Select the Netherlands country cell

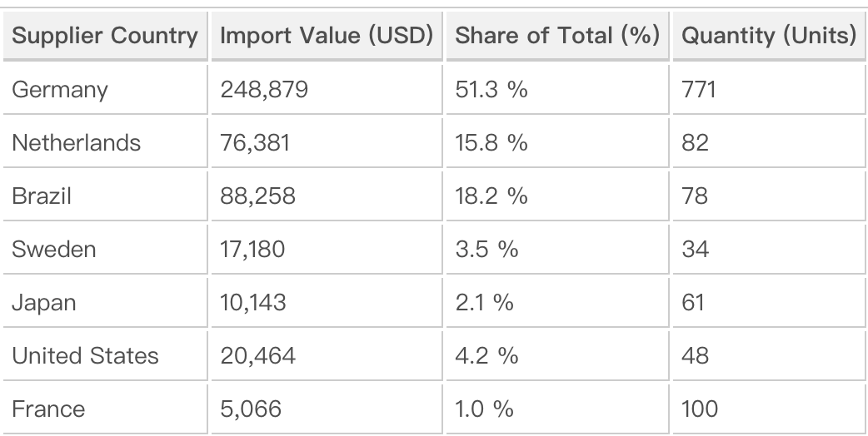76,142
